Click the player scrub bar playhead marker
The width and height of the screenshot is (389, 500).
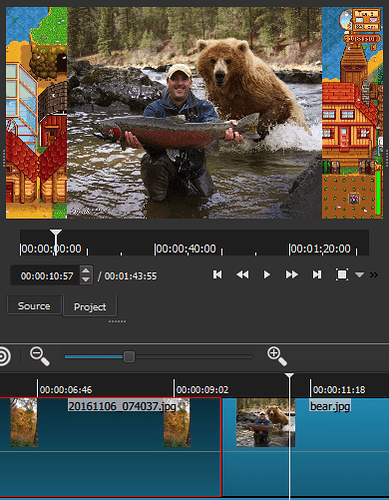(56, 233)
